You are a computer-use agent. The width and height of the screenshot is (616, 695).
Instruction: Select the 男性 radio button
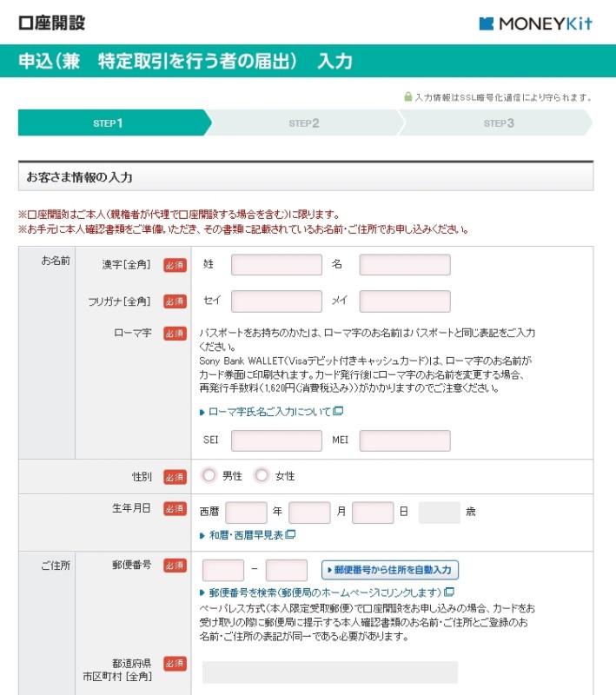coord(209,475)
